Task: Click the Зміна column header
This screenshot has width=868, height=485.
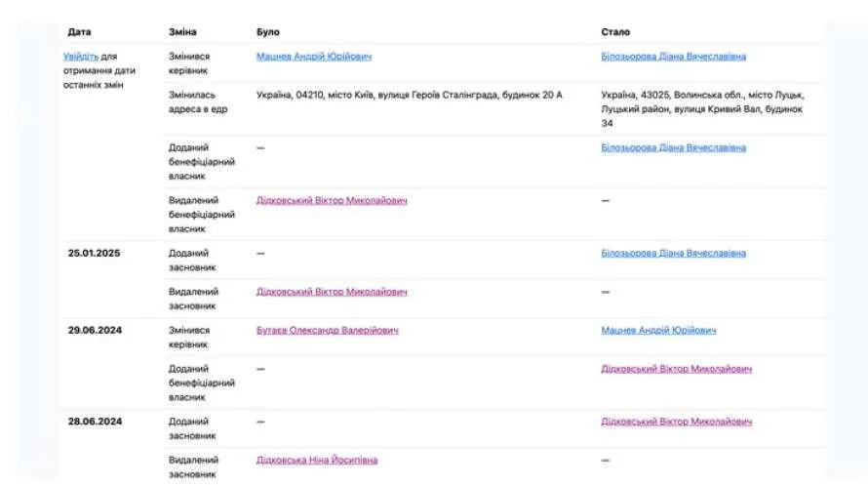Action: click(182, 32)
